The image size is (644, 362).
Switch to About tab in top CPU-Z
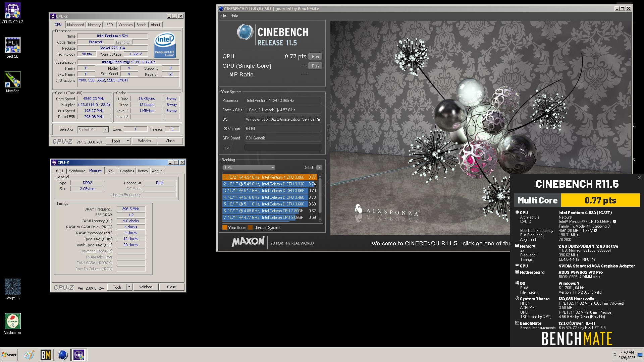point(156,25)
